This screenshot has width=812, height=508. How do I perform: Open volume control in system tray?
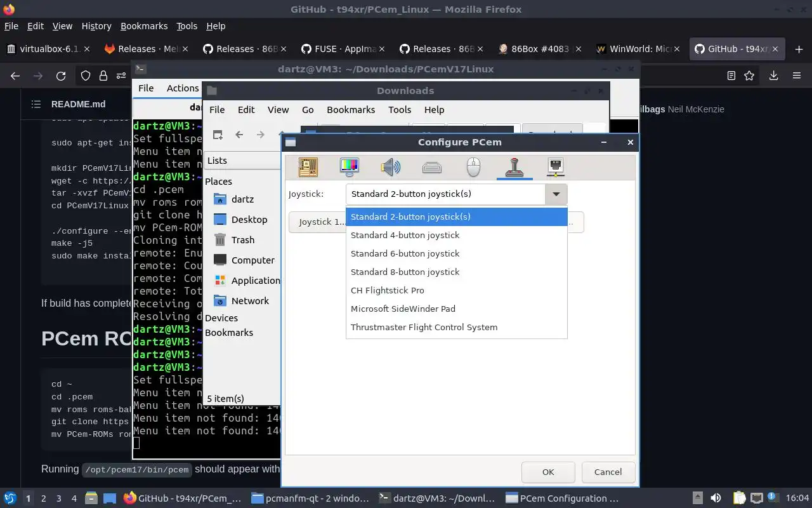[x=716, y=498]
